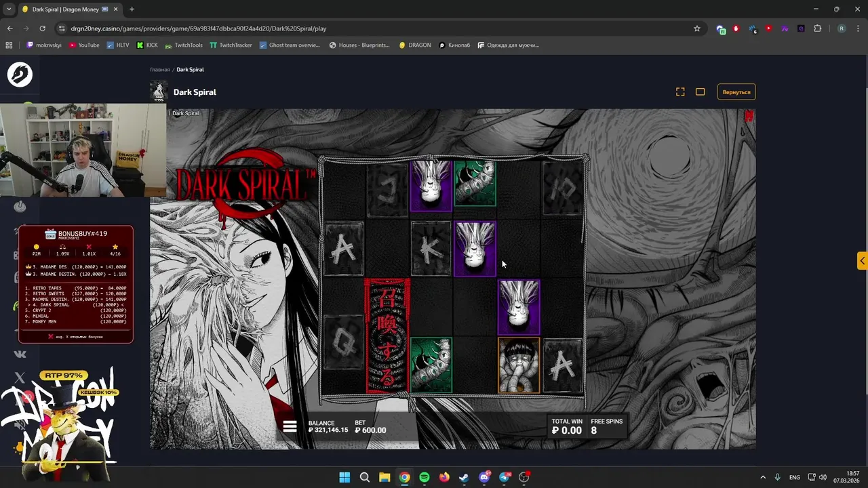Click the BALANCE ₽ 321,146.15 display
The height and width of the screenshot is (488, 868).
(x=328, y=426)
